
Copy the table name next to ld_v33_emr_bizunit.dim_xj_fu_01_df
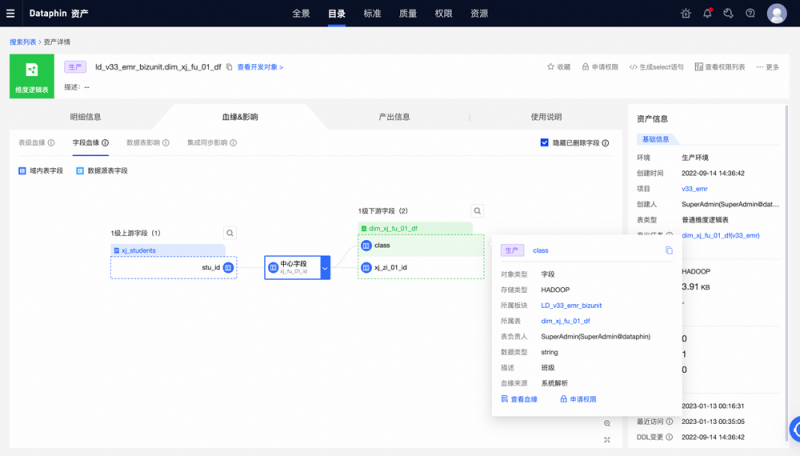[229, 67]
